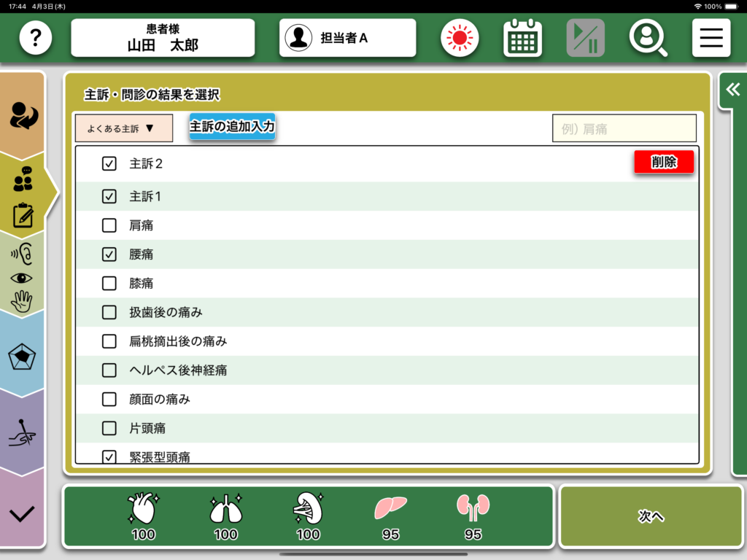Uncheck the 腰痛 checkbox

pyautogui.click(x=109, y=254)
